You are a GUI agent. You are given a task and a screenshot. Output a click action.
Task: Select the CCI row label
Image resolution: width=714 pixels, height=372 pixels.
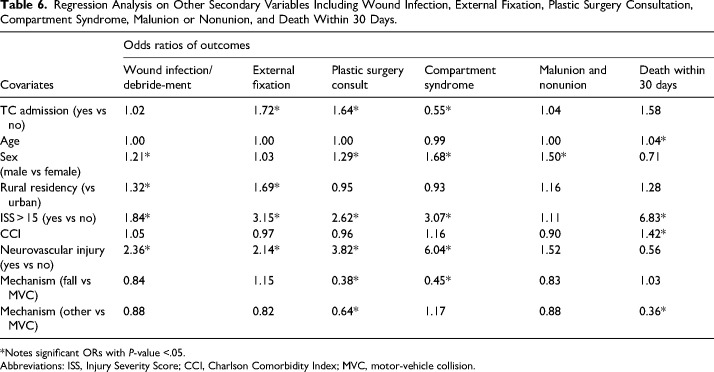pyautogui.click(x=10, y=234)
